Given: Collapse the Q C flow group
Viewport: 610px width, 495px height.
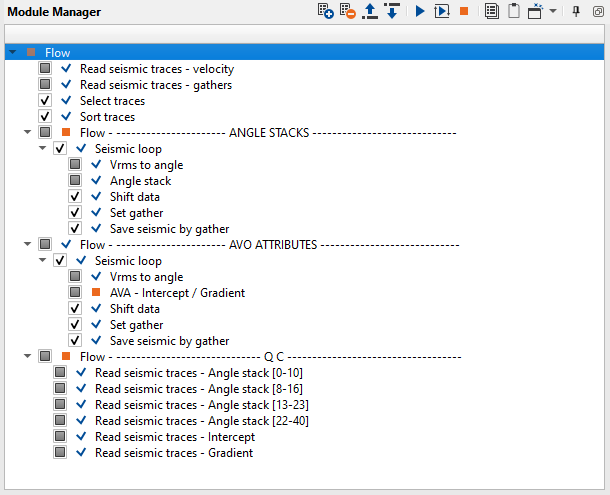Looking at the screenshot, I should pyautogui.click(x=27, y=356).
